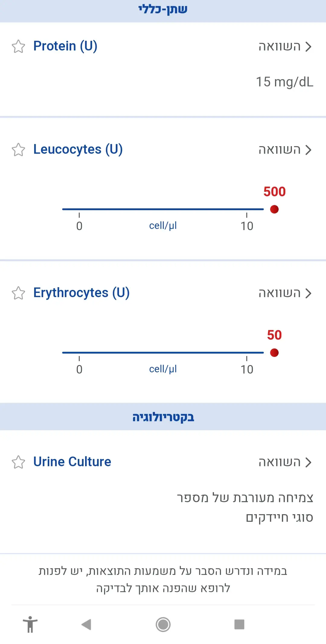Tap the Android home circle button
Screen dimensions: 326x644
[x=163, y=624]
